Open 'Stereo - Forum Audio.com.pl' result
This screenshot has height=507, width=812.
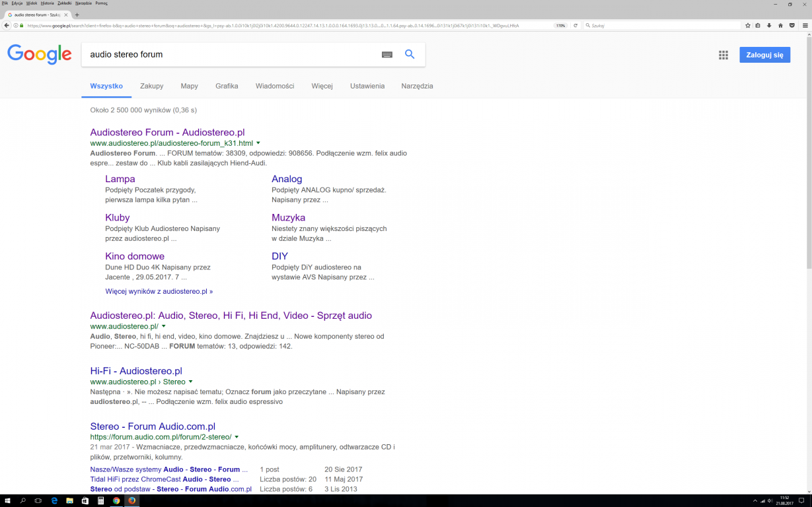coord(153,426)
